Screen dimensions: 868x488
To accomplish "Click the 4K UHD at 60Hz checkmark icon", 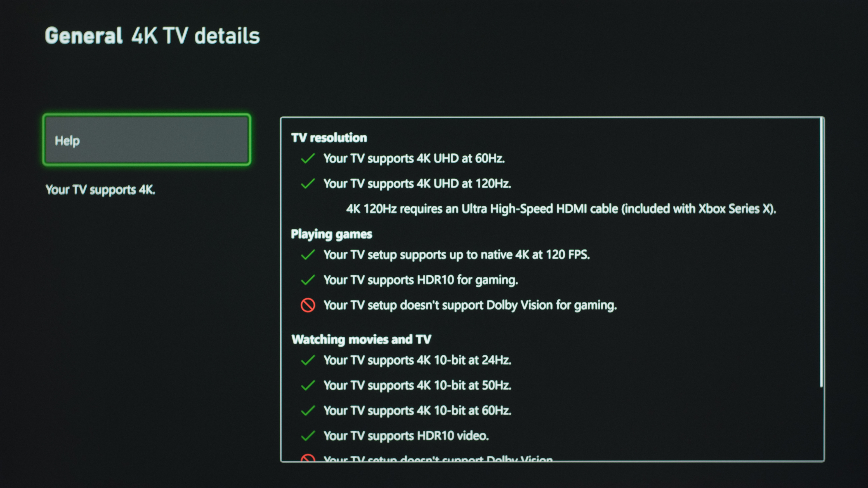I will [x=308, y=158].
